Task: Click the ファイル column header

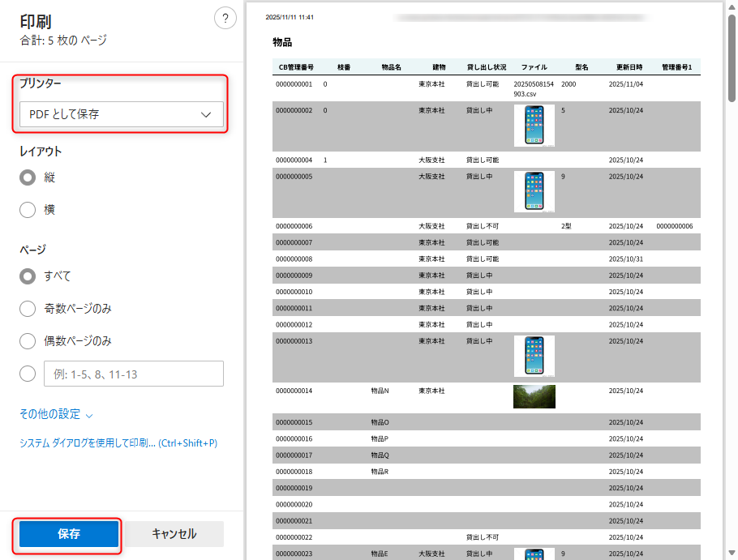Action: click(534, 67)
